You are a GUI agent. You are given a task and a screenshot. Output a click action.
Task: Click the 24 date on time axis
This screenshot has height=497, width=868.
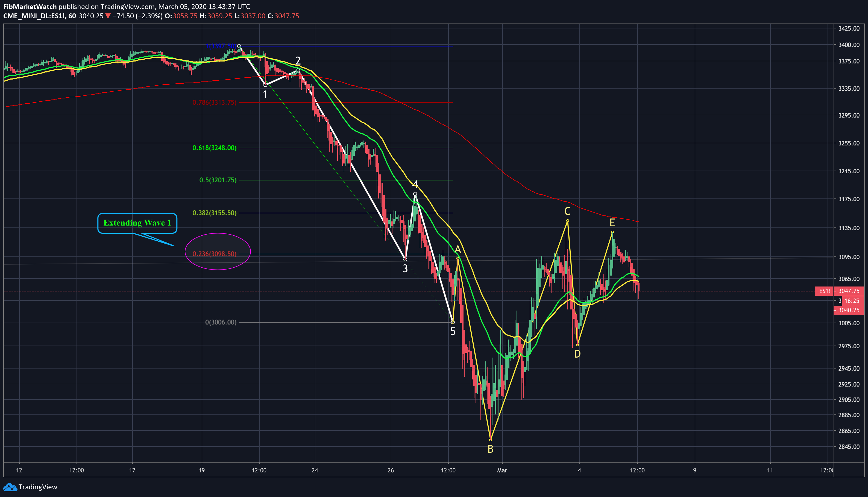tap(315, 470)
